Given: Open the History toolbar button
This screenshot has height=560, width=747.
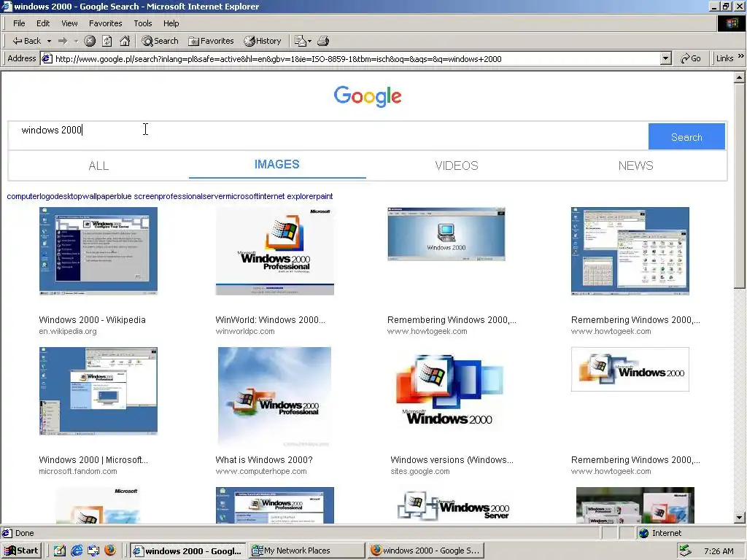Looking at the screenshot, I should pos(263,41).
